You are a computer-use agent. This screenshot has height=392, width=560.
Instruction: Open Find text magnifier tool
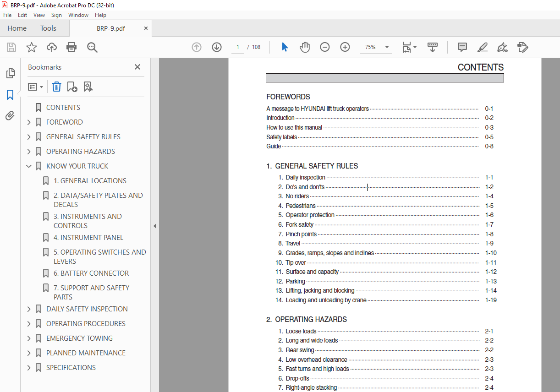[92, 47]
